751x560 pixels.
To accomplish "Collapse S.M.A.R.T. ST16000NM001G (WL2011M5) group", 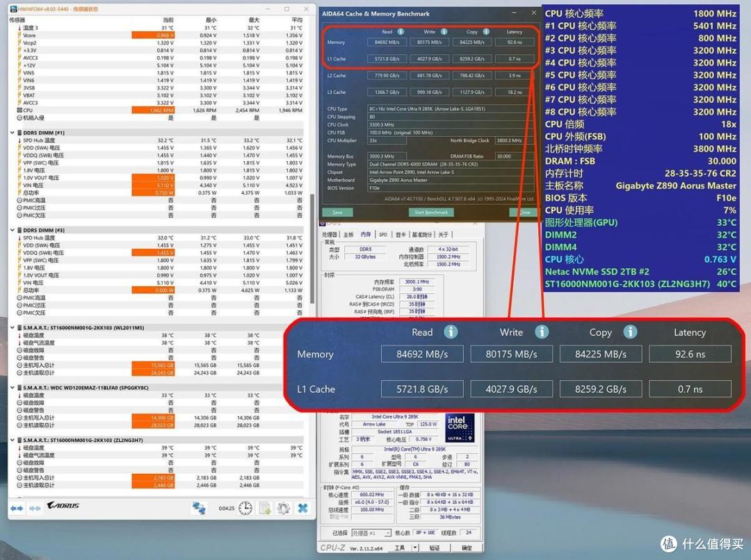I will tap(13, 328).
